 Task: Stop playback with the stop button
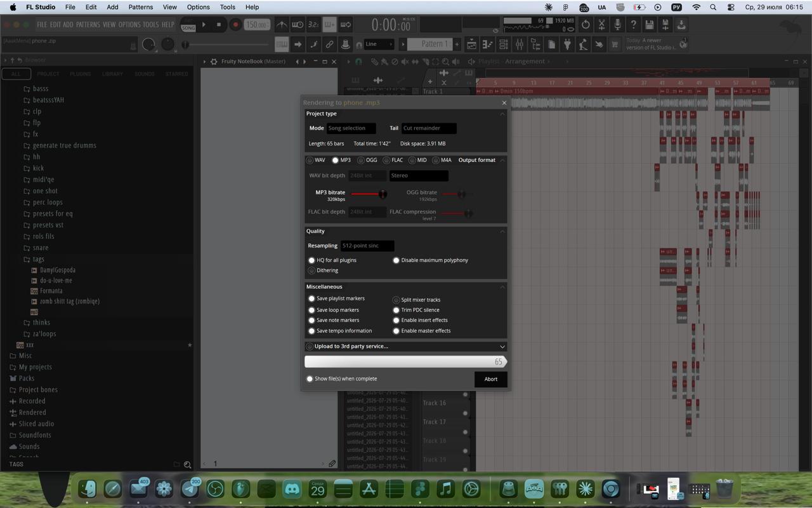(x=219, y=25)
